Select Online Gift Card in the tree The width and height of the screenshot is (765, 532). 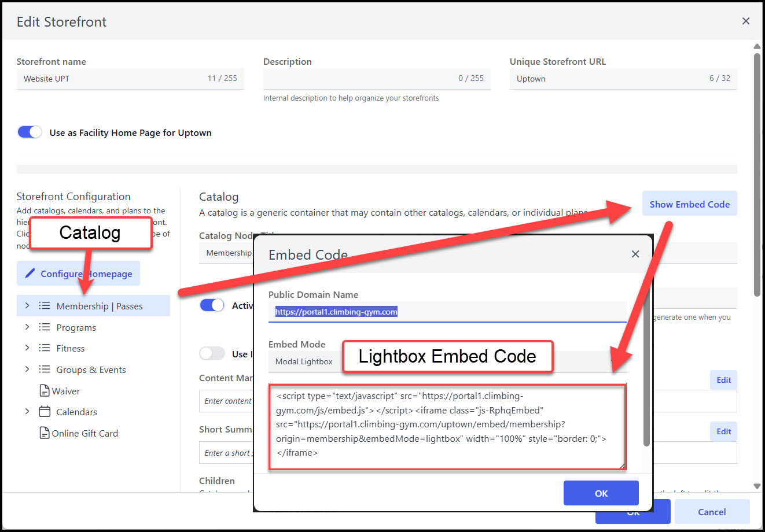click(x=85, y=434)
